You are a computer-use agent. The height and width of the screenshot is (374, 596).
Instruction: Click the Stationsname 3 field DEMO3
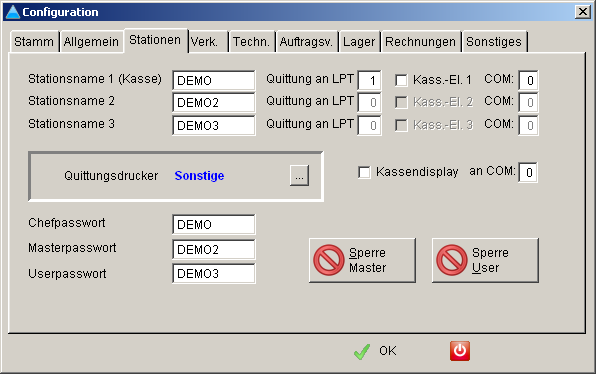(214, 125)
